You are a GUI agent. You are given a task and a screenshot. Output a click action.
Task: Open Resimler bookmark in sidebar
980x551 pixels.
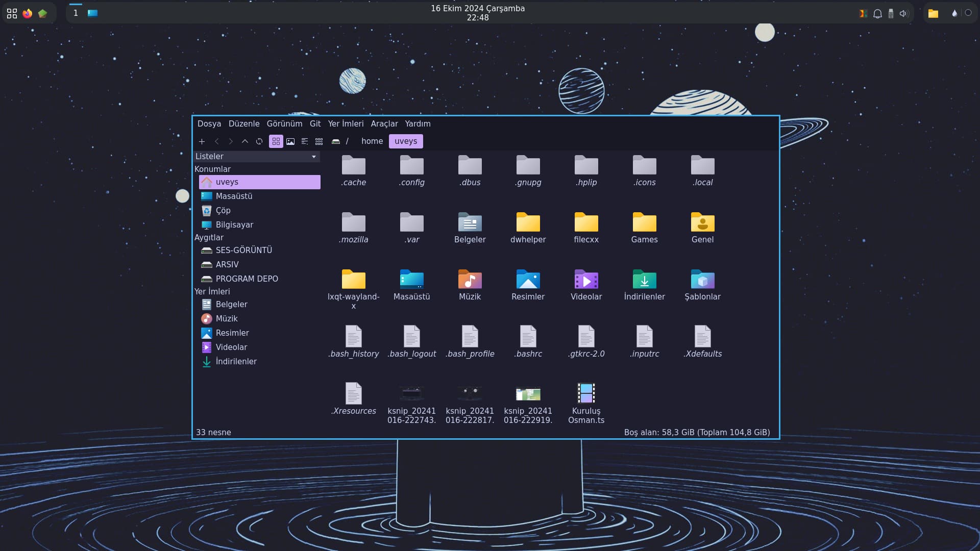pos(260,333)
